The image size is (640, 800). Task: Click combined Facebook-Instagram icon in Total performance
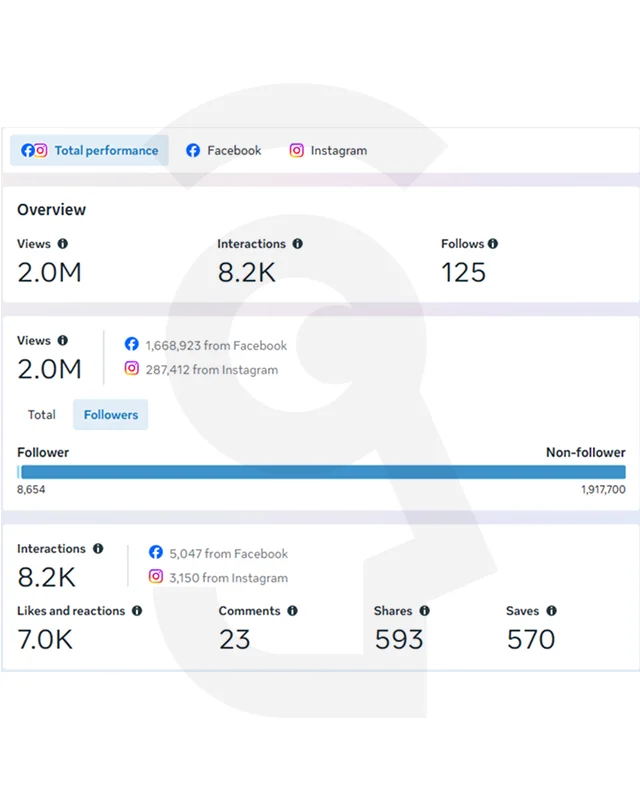click(34, 151)
